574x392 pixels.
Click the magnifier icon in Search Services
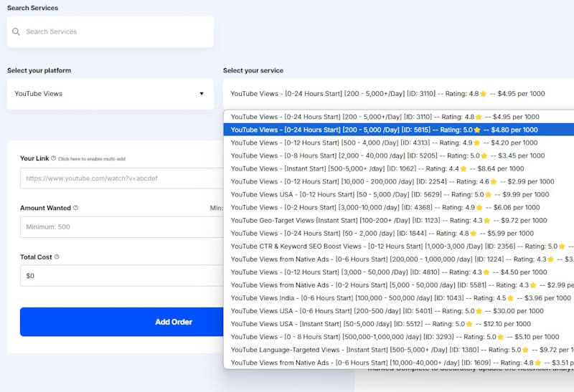(x=16, y=32)
